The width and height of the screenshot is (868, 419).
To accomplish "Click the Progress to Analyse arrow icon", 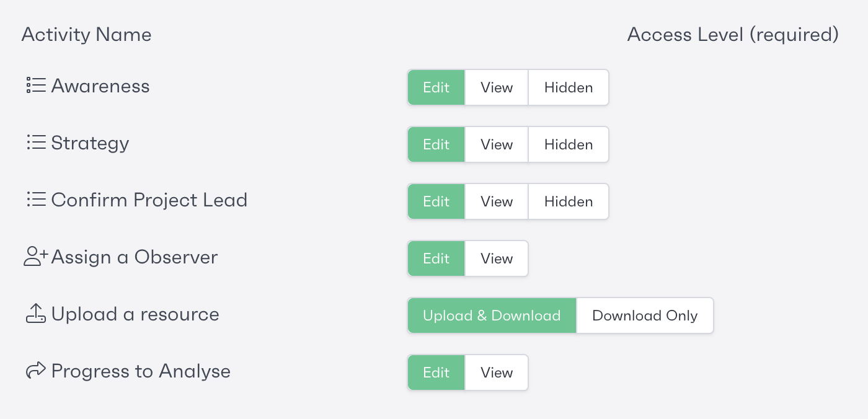I will 36,371.
